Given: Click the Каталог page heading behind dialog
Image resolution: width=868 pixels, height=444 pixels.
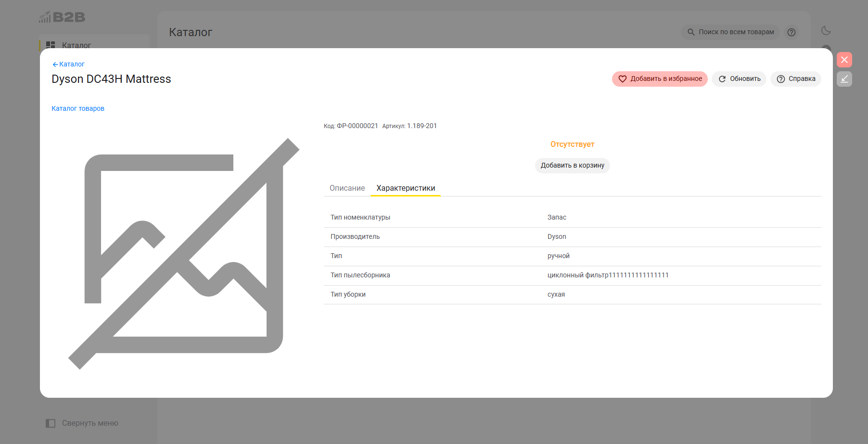Looking at the screenshot, I should tap(191, 32).
